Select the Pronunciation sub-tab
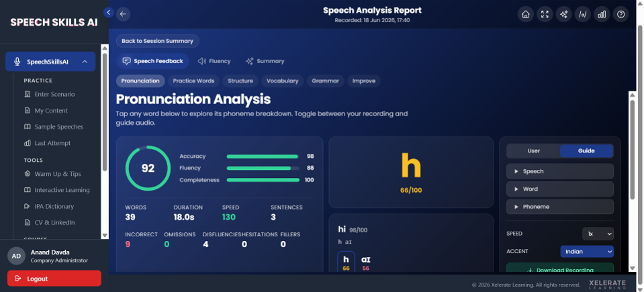 coord(140,81)
